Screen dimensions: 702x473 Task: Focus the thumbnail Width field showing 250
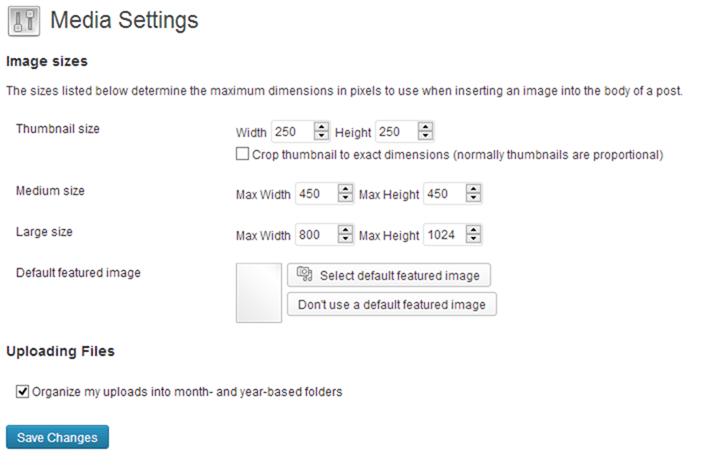(293, 132)
